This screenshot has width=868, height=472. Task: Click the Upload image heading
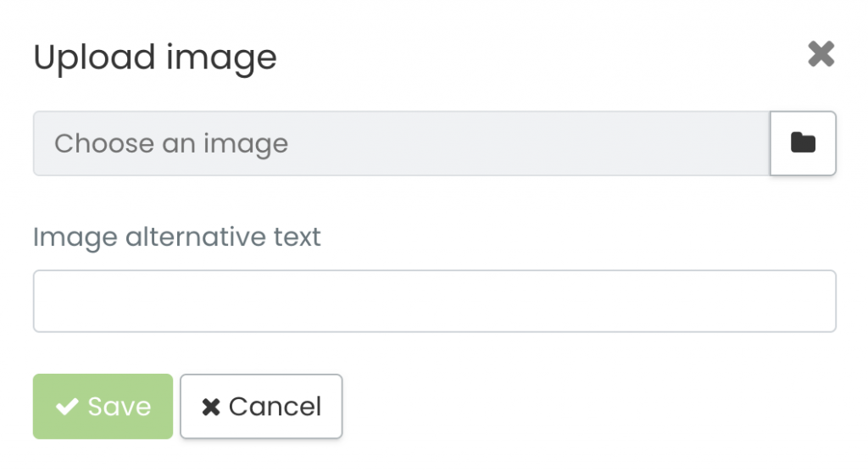pos(155,58)
